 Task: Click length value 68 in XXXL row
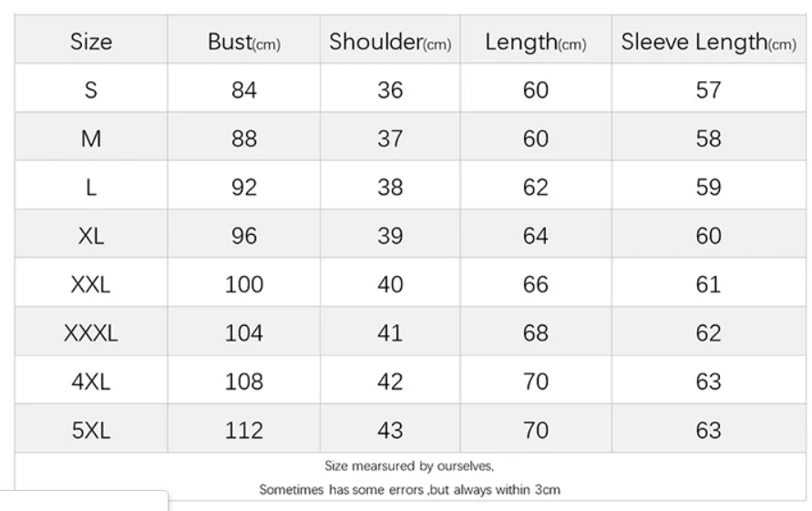[535, 333]
